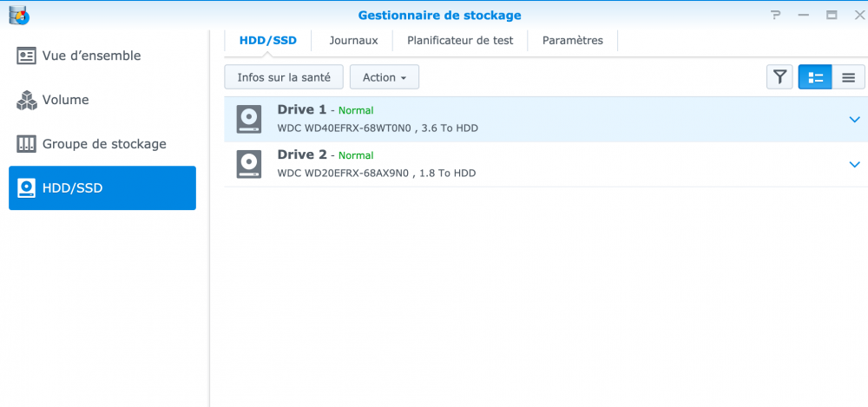This screenshot has width=868, height=407.
Task: Open Groupe de stockage in sidebar
Action: [x=102, y=144]
